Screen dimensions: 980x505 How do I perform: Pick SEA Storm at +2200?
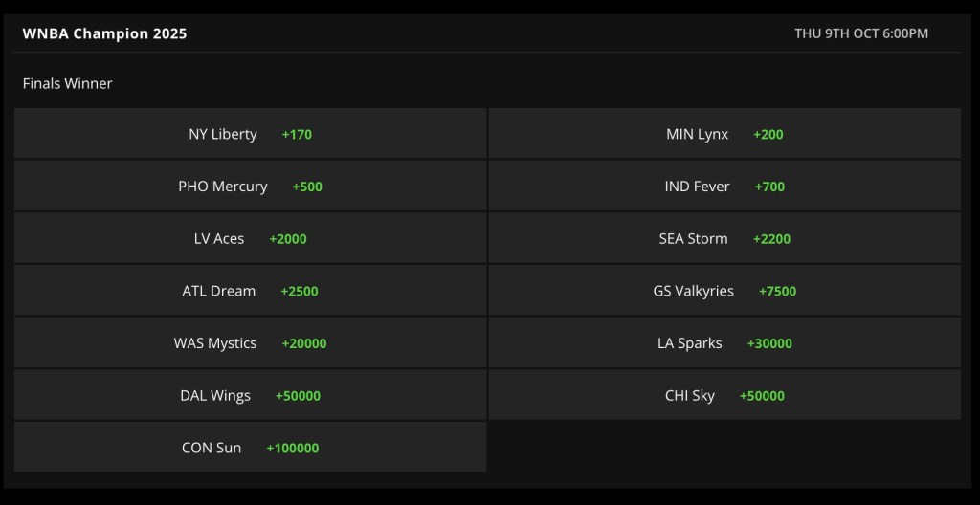724,238
